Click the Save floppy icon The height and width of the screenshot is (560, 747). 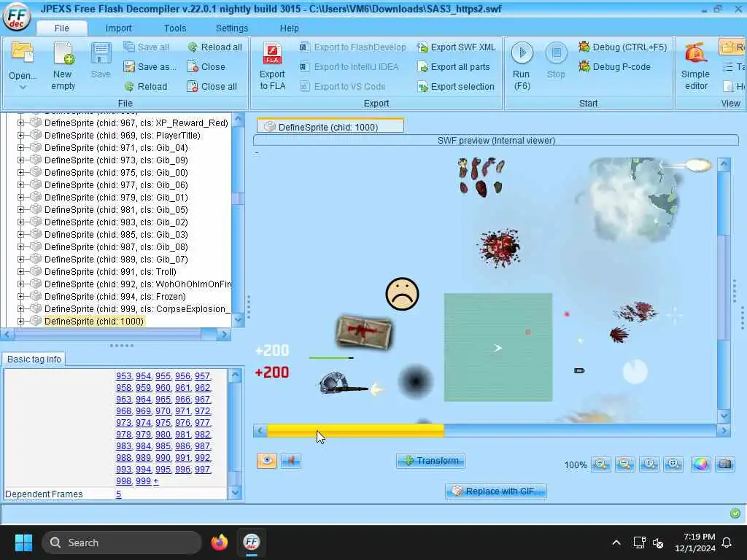coord(101,60)
